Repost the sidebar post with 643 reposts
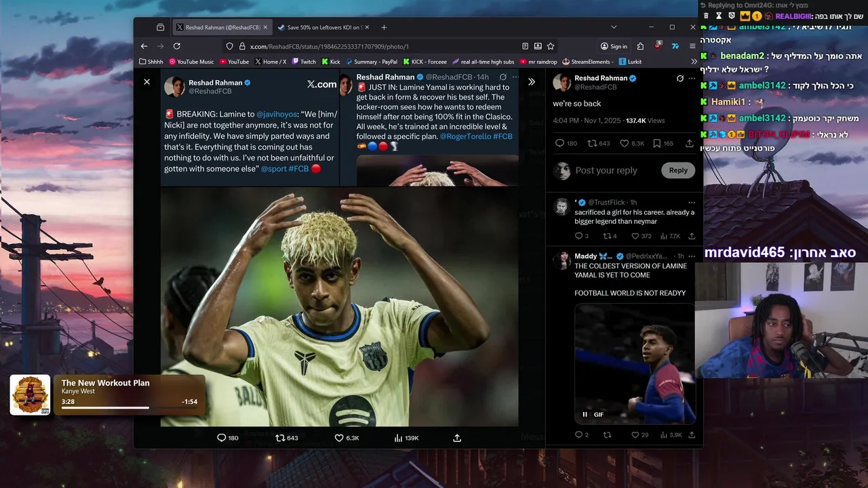 click(598, 144)
